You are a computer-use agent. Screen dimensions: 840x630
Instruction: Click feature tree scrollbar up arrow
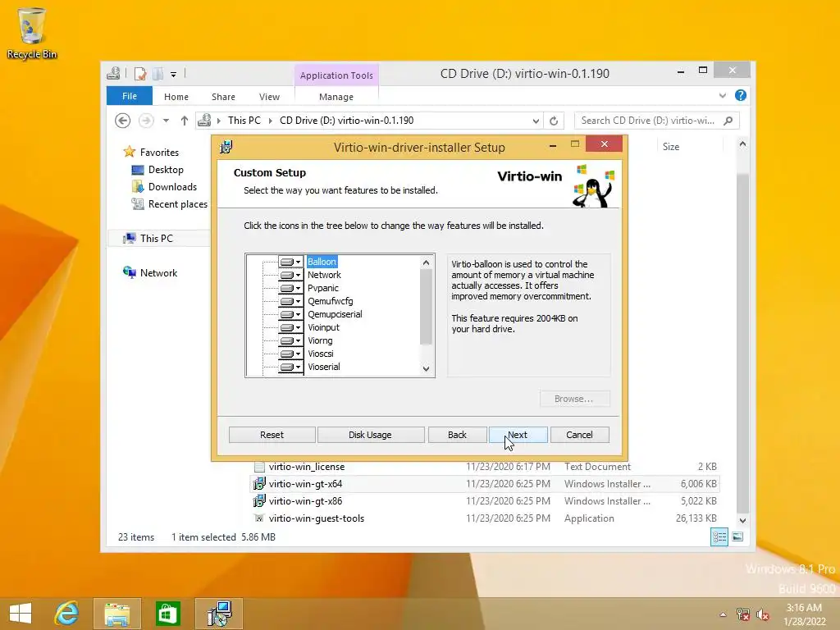[426, 262]
